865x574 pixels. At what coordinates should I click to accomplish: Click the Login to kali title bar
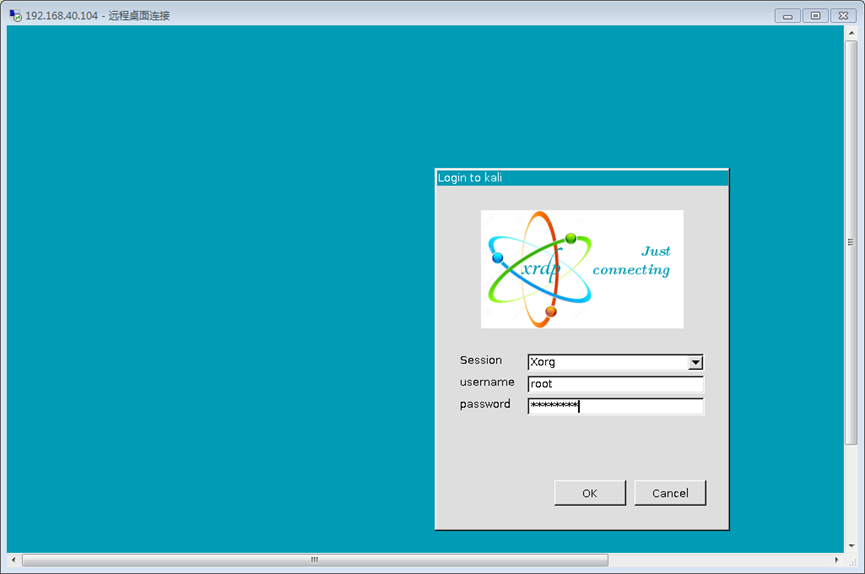[582, 178]
